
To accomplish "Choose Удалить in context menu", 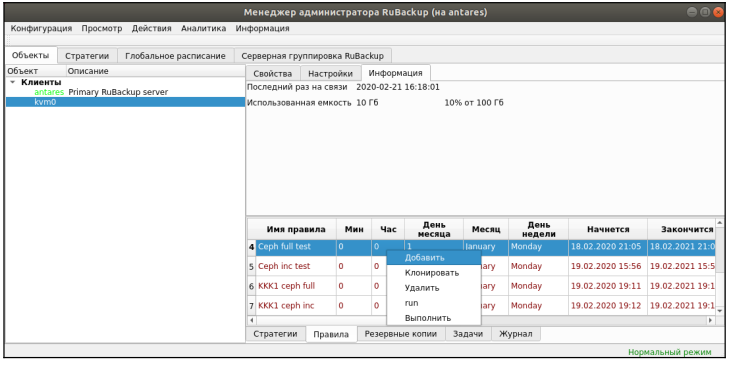I will (x=434, y=288).
